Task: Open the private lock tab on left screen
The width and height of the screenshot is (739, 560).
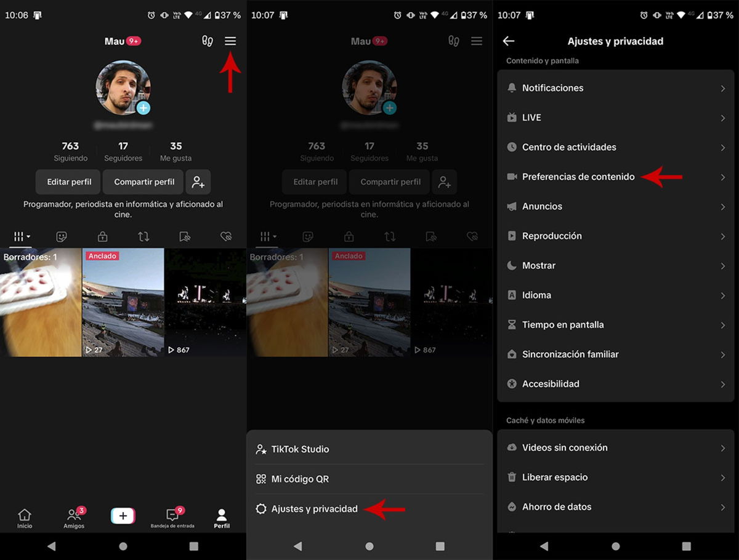Action: click(x=103, y=236)
